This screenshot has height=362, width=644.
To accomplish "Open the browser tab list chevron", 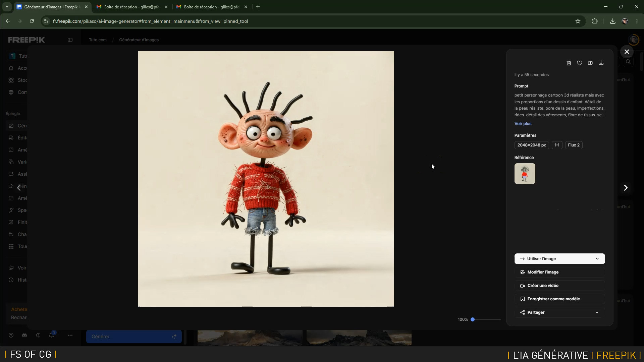I will tap(7, 7).
